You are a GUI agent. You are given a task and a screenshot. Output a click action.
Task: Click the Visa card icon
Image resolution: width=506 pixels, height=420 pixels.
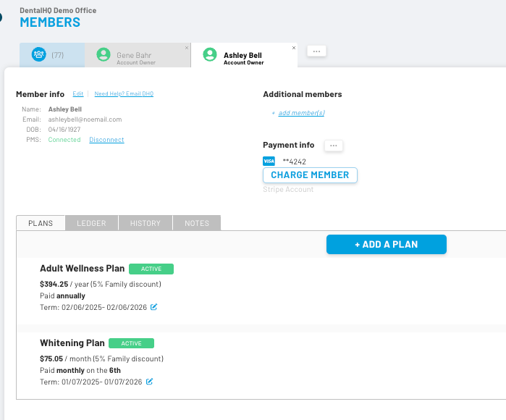tap(269, 161)
